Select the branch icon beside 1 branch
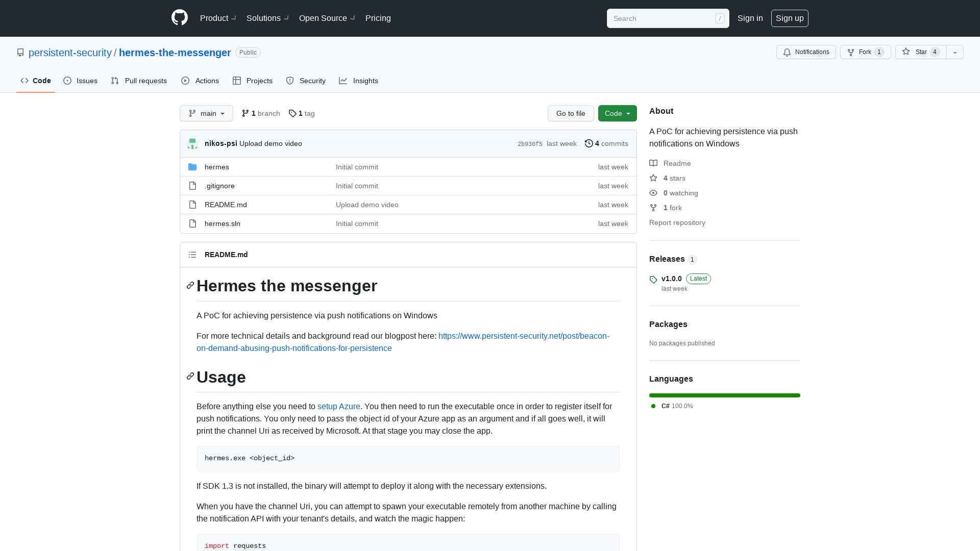 coord(246,113)
